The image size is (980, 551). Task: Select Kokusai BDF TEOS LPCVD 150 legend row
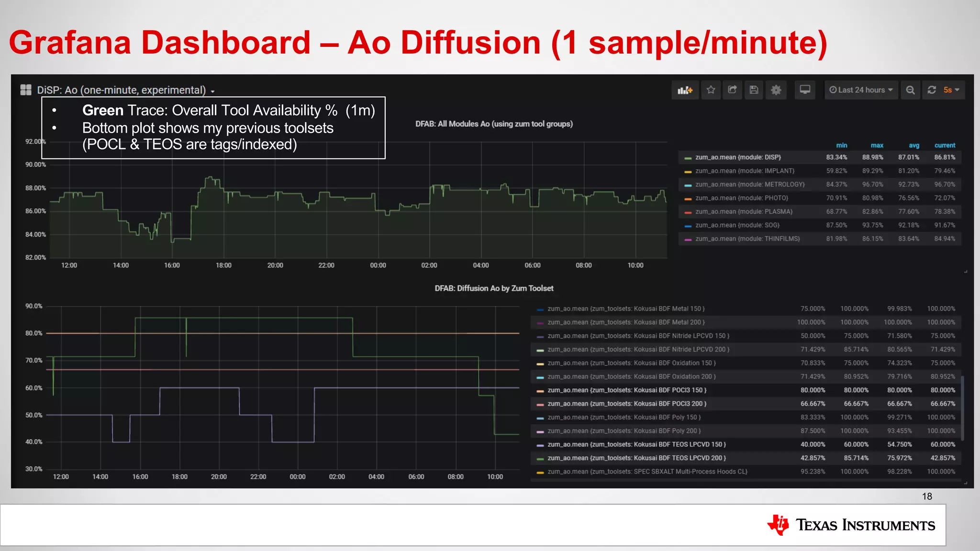click(746, 444)
